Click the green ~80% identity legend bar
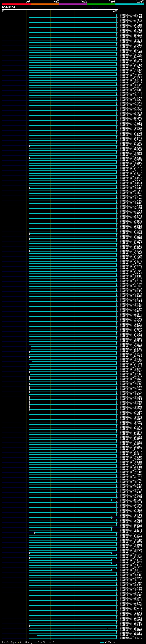 [101, 4]
